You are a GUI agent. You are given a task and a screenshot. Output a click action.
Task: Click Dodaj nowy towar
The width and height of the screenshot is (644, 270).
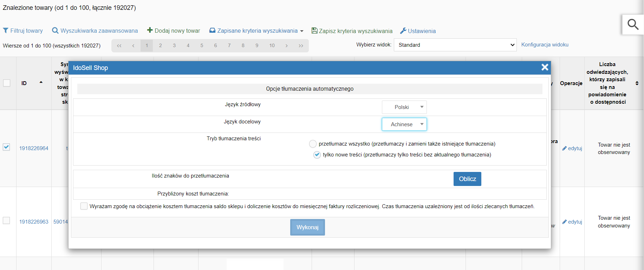point(174,31)
